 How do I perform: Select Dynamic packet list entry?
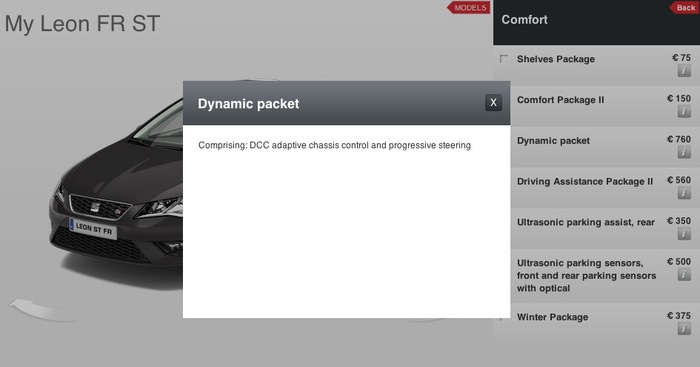[x=553, y=141]
